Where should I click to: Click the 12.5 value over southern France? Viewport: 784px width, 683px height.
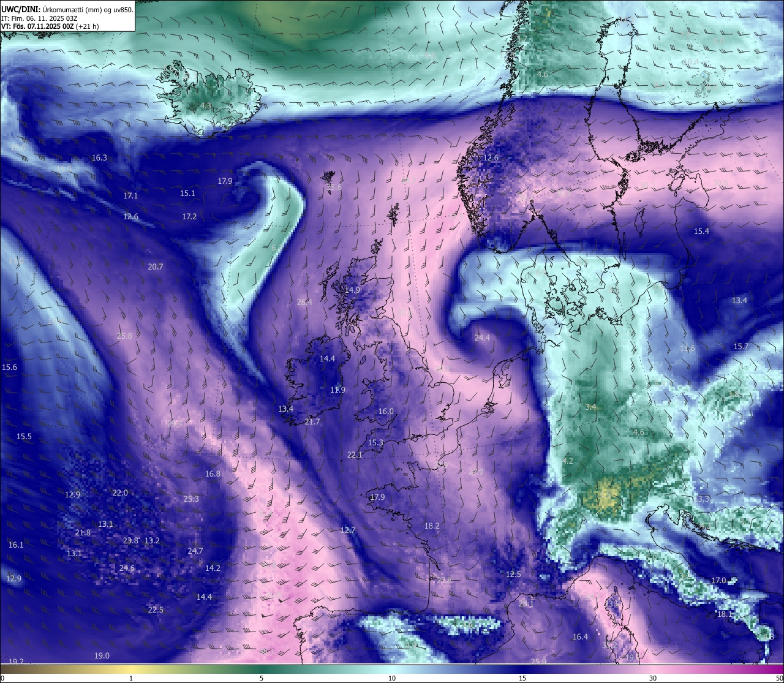coord(513,574)
